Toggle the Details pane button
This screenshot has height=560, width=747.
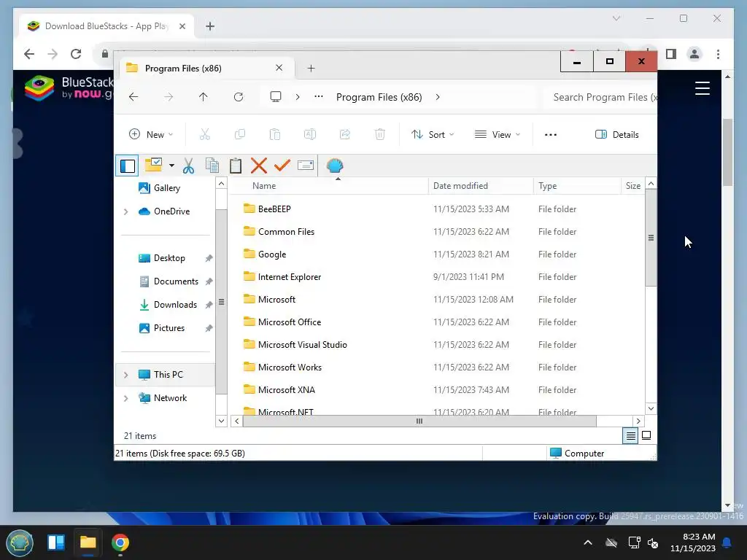[x=617, y=135]
